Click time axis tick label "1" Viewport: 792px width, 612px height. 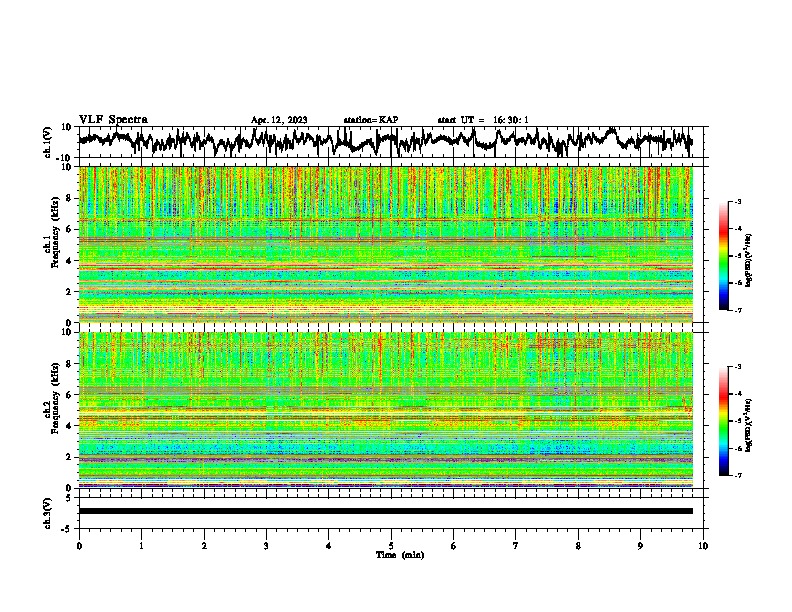[141, 546]
